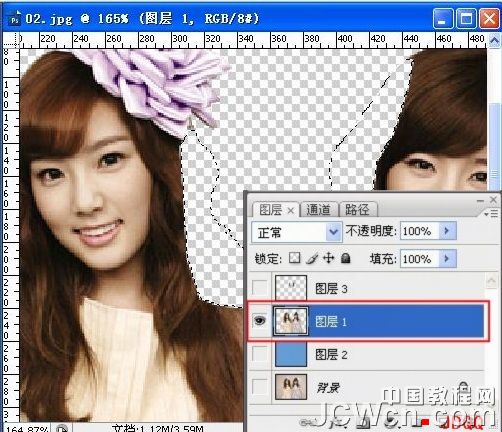Close the 02.jpg document window
The width and height of the screenshot is (502, 432).
coord(489,19)
